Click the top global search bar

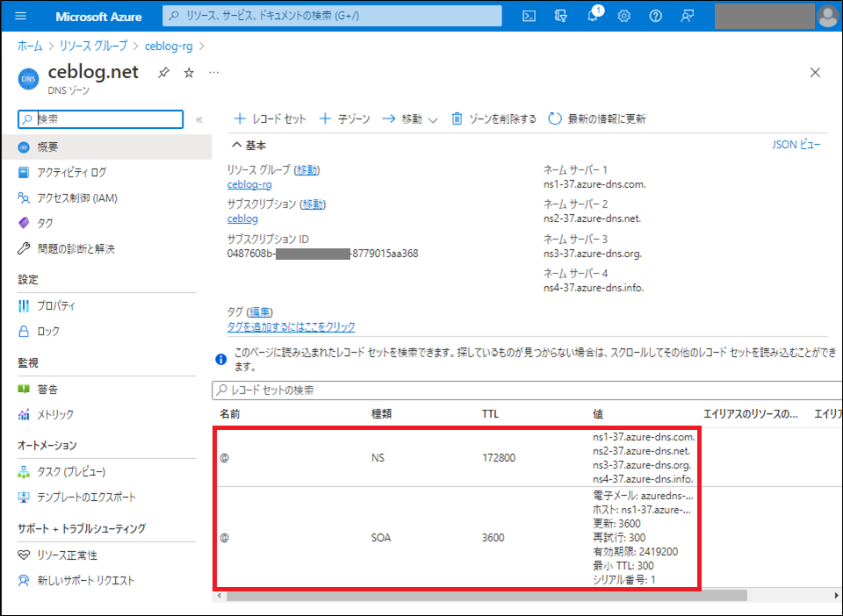coord(332,16)
